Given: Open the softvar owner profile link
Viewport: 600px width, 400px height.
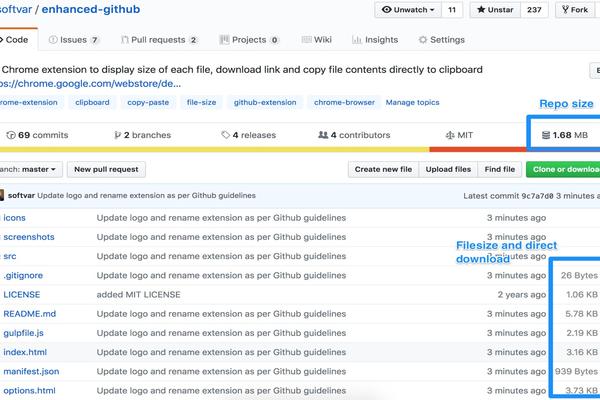Looking at the screenshot, I should [15, 9].
